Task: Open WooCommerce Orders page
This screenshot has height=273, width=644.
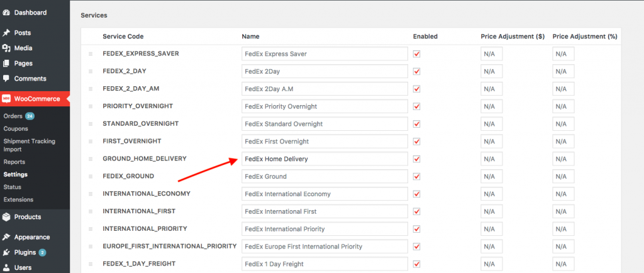Action: click(x=13, y=116)
